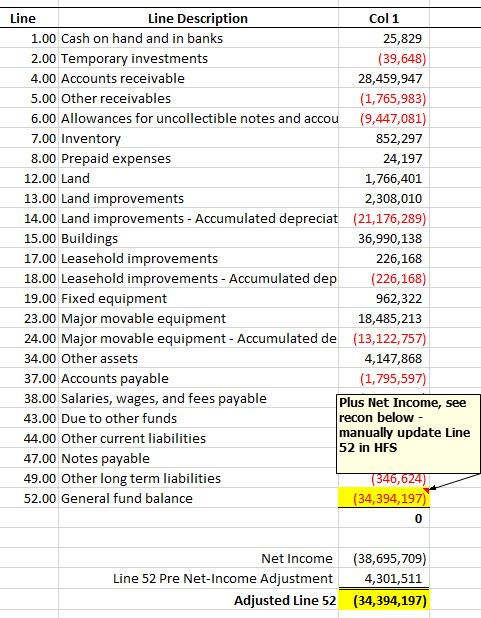Click 'Leasehold improvements - Accumulated dep' cell
Screen dimensions: 481x618
pos(198,278)
